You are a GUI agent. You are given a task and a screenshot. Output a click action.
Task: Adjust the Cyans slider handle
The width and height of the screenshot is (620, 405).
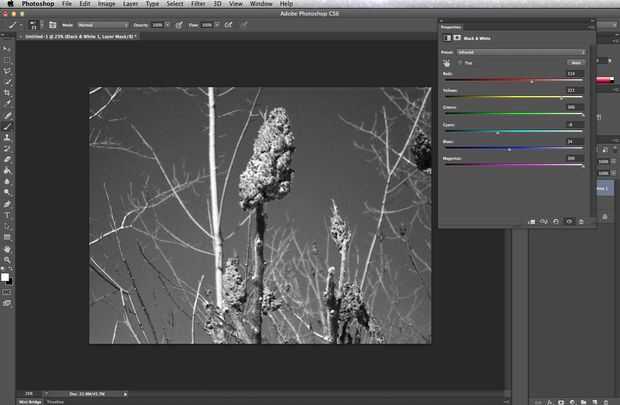(497, 132)
